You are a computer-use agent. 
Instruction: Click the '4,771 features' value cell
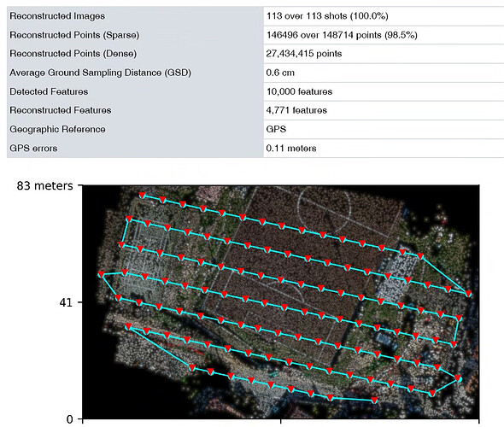point(296,110)
